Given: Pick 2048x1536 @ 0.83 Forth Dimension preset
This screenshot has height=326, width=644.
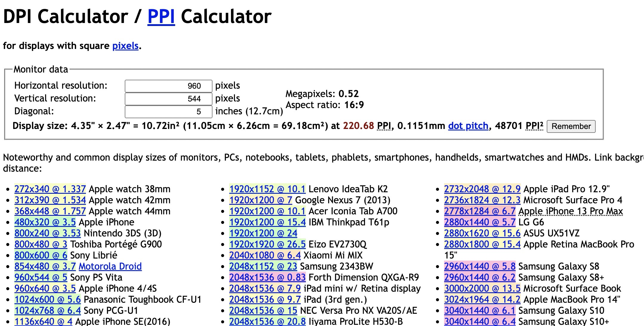Looking at the screenshot, I should (x=267, y=277).
